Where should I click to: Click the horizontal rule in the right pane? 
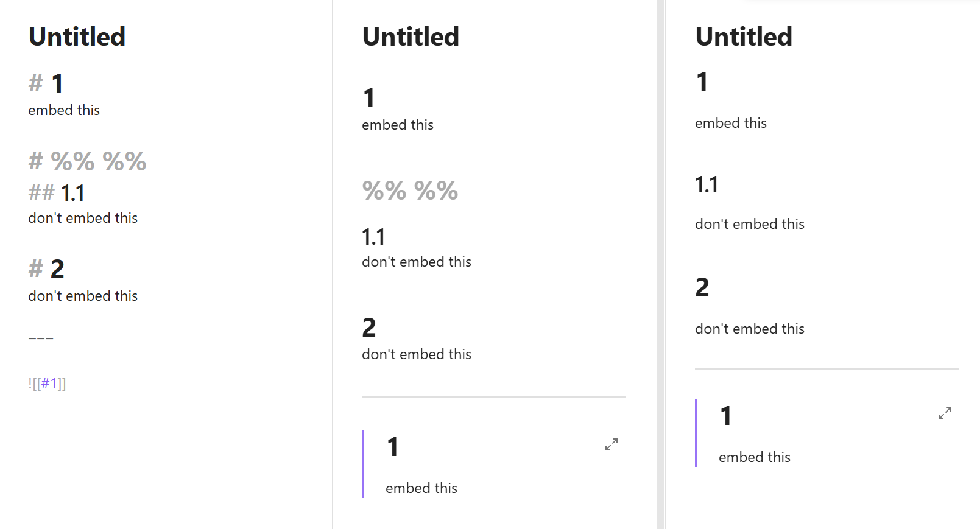(x=827, y=368)
